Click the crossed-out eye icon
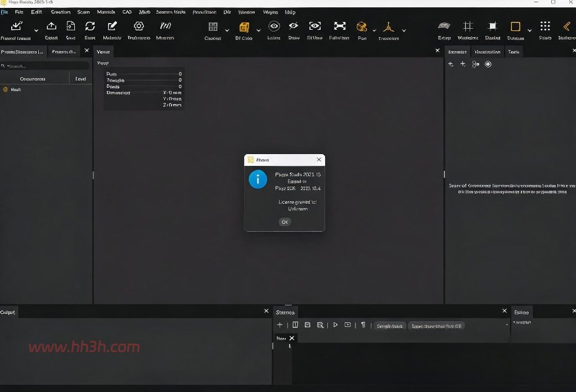 (293, 26)
